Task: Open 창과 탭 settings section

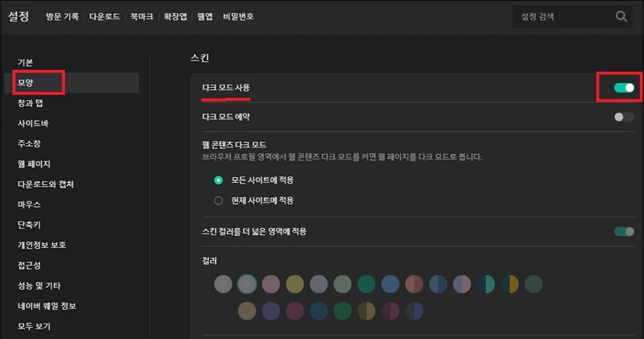Action: (x=30, y=103)
